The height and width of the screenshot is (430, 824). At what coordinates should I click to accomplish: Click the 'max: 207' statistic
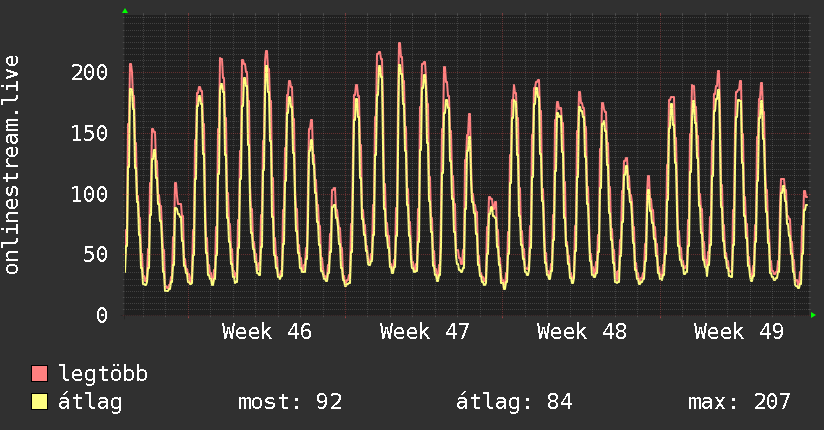739,402
